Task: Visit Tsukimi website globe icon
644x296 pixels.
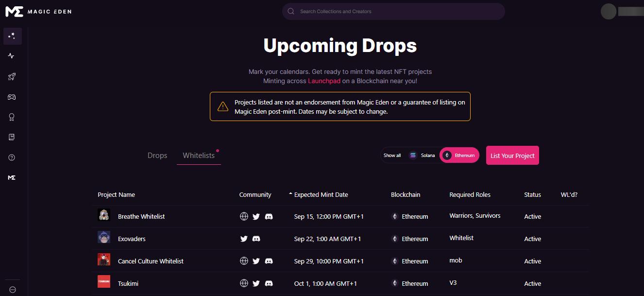Action: (x=244, y=284)
